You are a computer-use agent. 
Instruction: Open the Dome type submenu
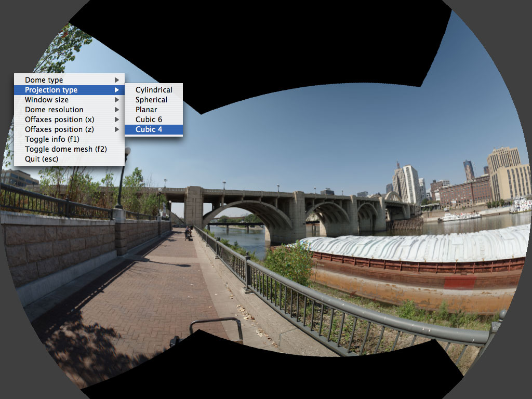click(x=69, y=80)
